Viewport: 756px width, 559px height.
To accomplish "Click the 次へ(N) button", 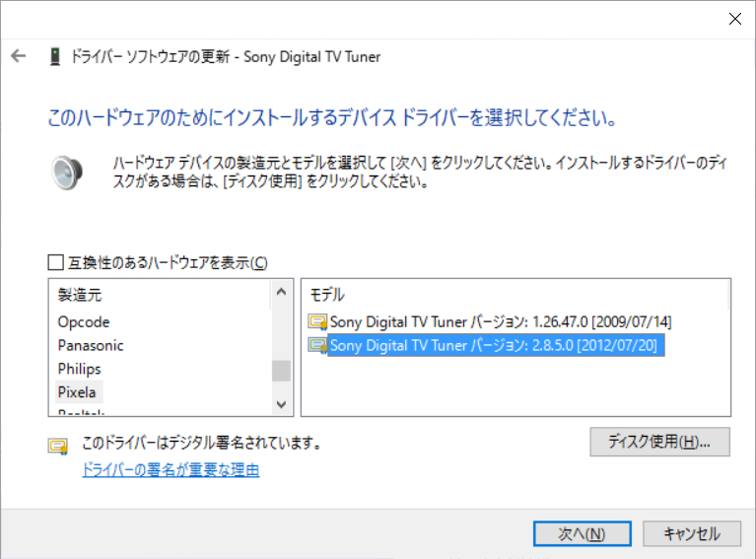I will coord(582,533).
